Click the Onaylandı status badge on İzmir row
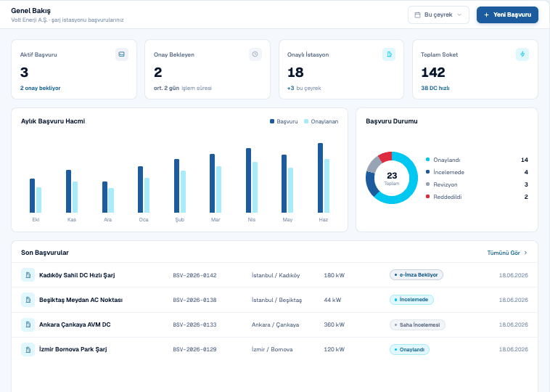Image resolution: width=550 pixels, height=392 pixels. [x=409, y=350]
